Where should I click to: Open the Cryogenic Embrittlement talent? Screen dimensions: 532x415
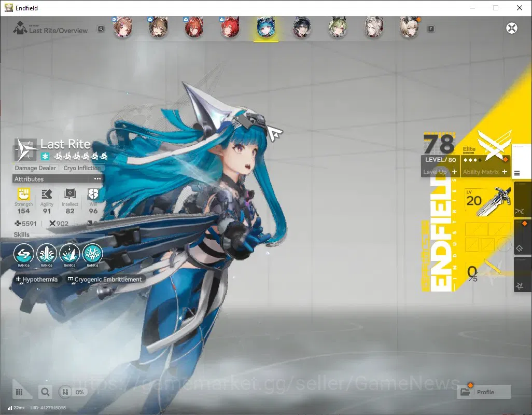click(105, 279)
